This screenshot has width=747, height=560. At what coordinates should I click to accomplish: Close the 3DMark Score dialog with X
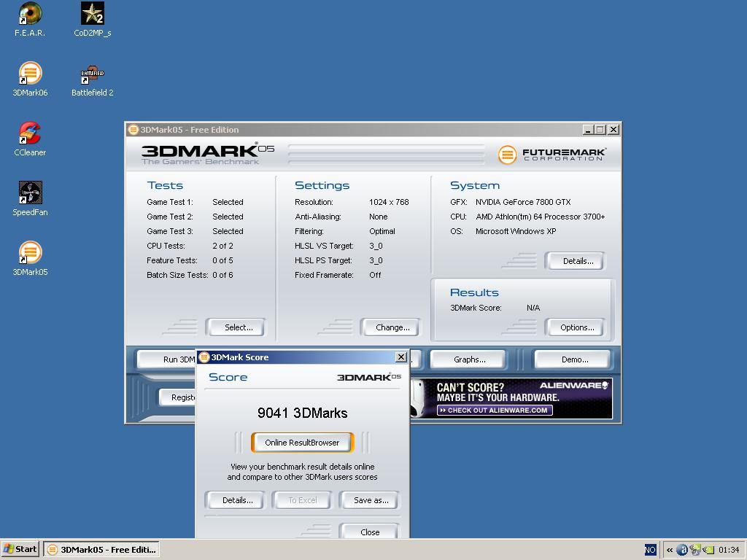coord(401,357)
